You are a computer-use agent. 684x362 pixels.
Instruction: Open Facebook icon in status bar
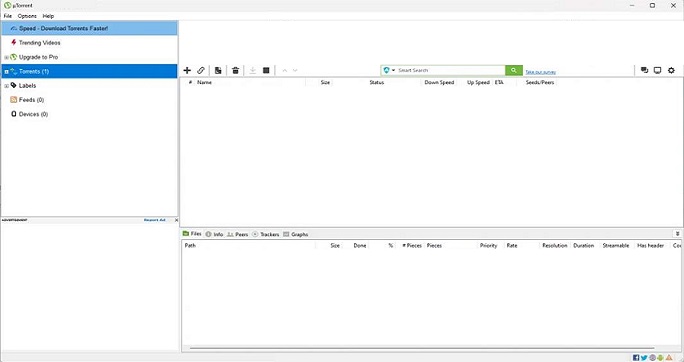[x=636, y=358]
